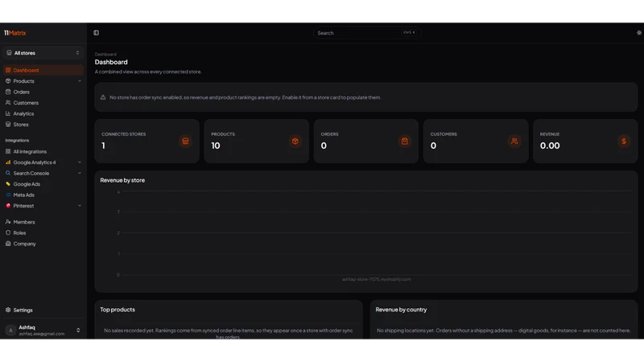Click the Search input field
Image resolution: width=644 pixels, height=362 pixels.
[367, 33]
